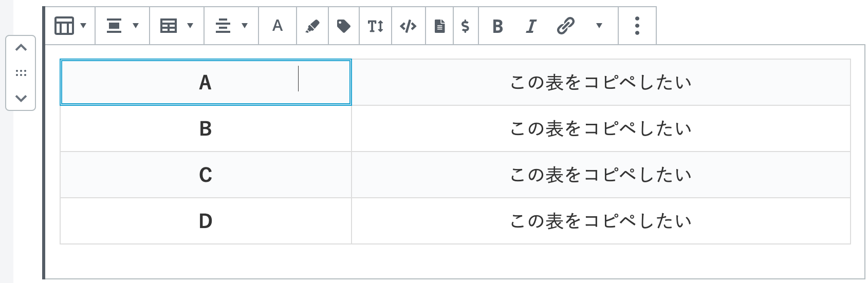Apply inline code formatting
This screenshot has width=868, height=283.
(408, 26)
